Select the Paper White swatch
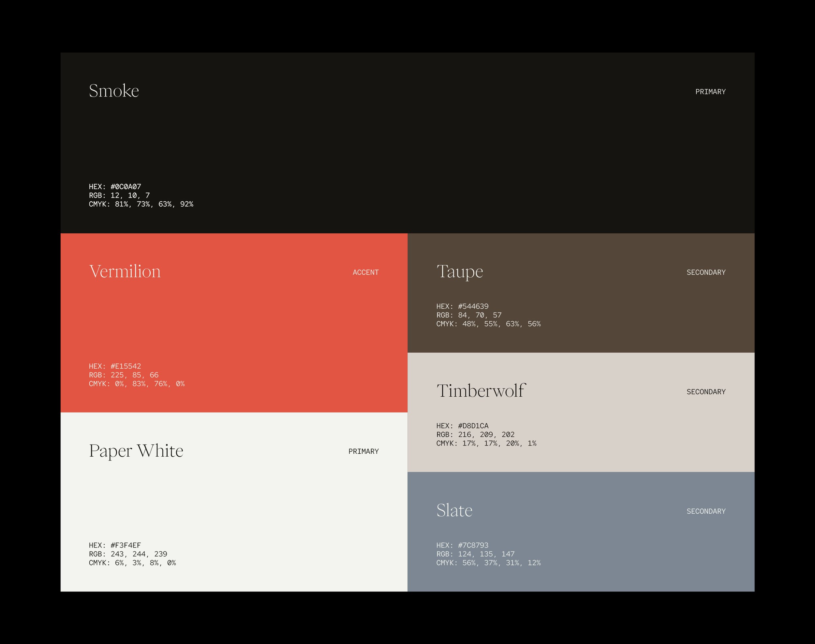This screenshot has width=815, height=644. [x=234, y=502]
